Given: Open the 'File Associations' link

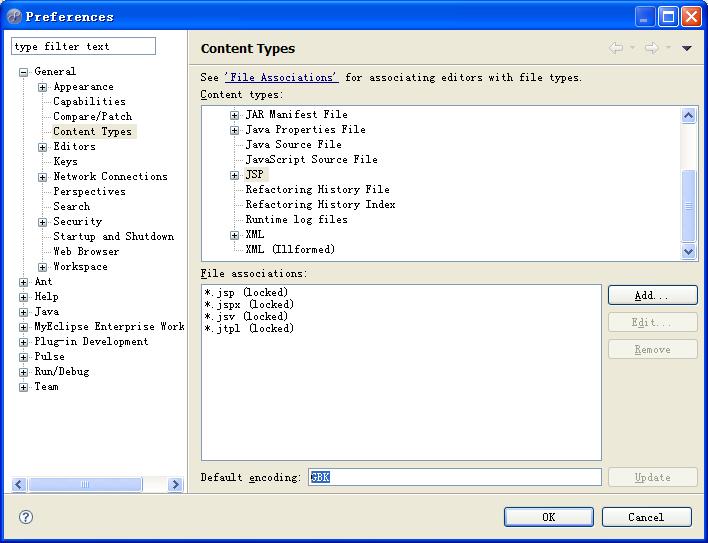Looking at the screenshot, I should [x=281, y=78].
